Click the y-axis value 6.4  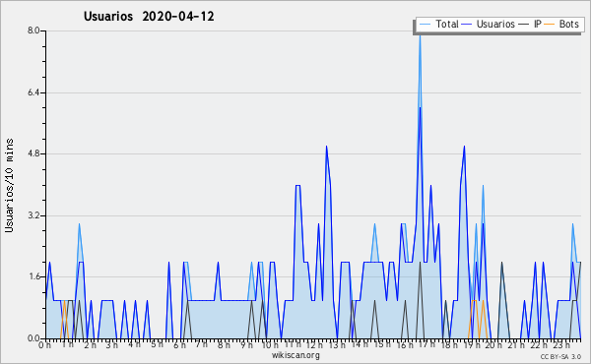click(x=33, y=92)
